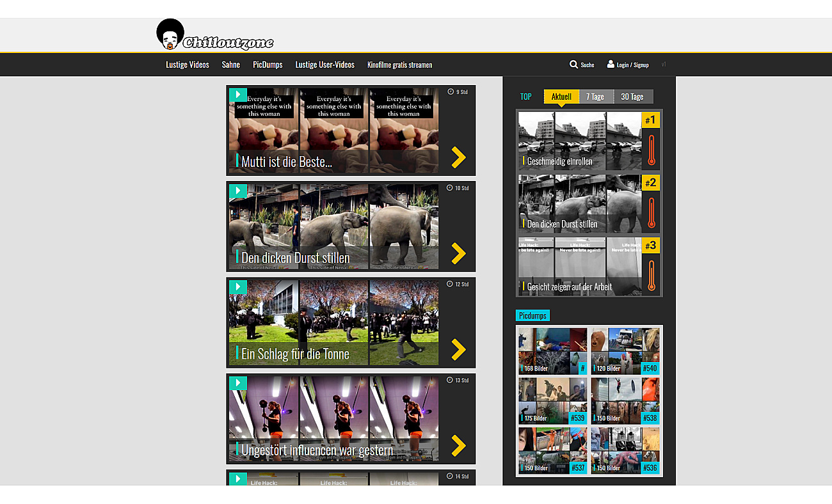This screenshot has height=504, width=832.
Task: Play icon on Den dicken Durst stillen post
Action: point(237,191)
